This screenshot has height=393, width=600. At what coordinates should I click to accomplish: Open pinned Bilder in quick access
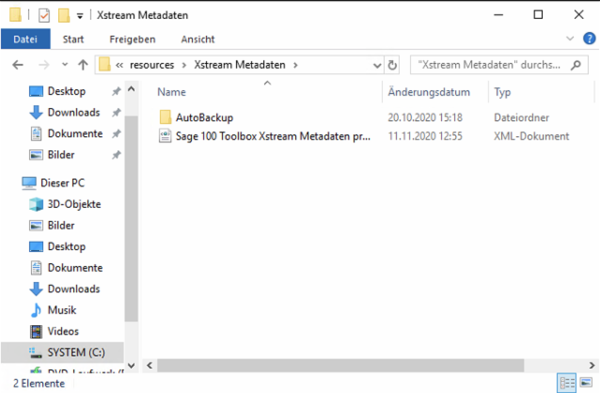pyautogui.click(x=61, y=155)
